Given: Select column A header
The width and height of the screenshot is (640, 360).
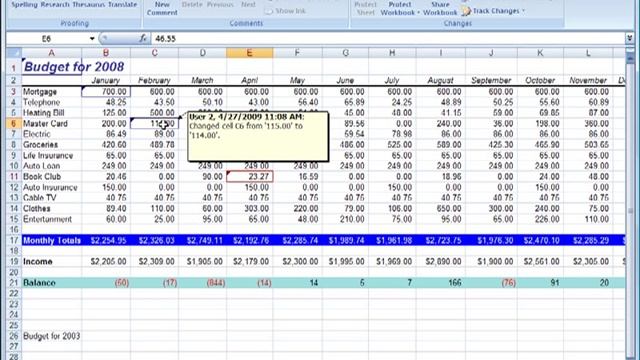Looking at the screenshot, I should pyautogui.click(x=51, y=53).
